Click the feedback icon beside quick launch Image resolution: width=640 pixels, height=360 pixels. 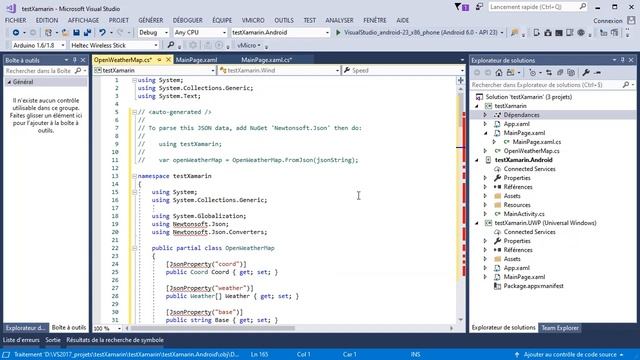480,7
